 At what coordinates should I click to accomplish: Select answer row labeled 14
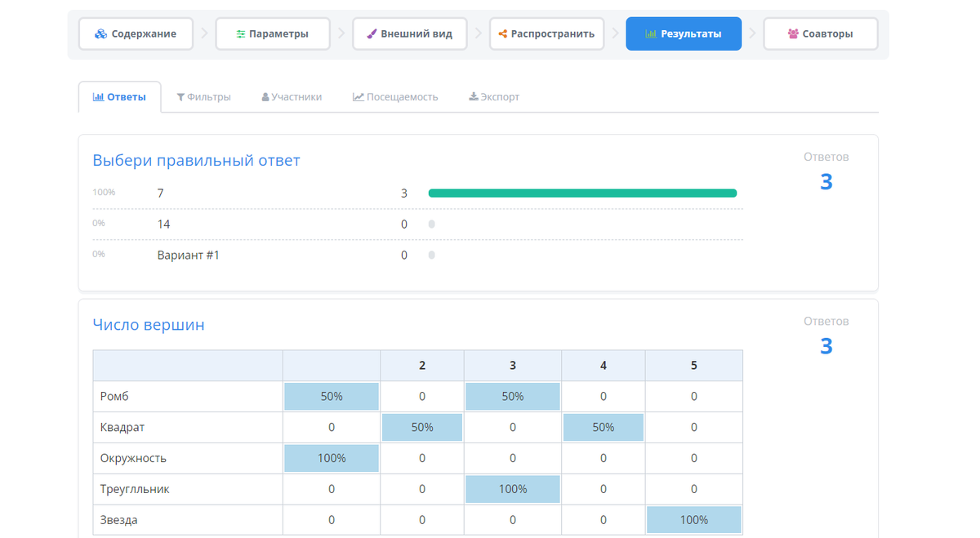418,225
